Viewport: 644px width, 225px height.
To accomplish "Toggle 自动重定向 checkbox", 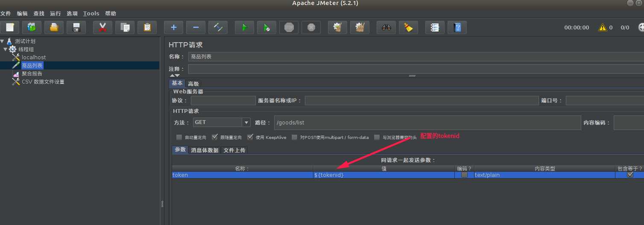I will tap(179, 137).
